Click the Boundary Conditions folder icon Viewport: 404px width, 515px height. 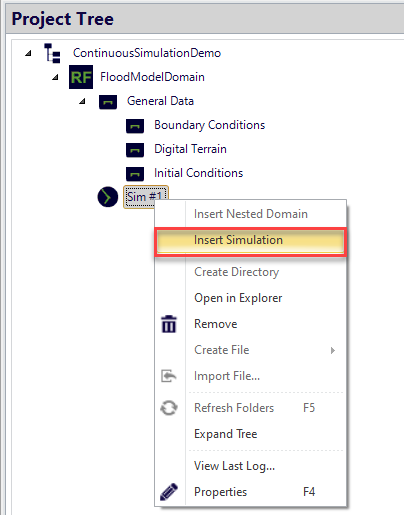point(135,126)
